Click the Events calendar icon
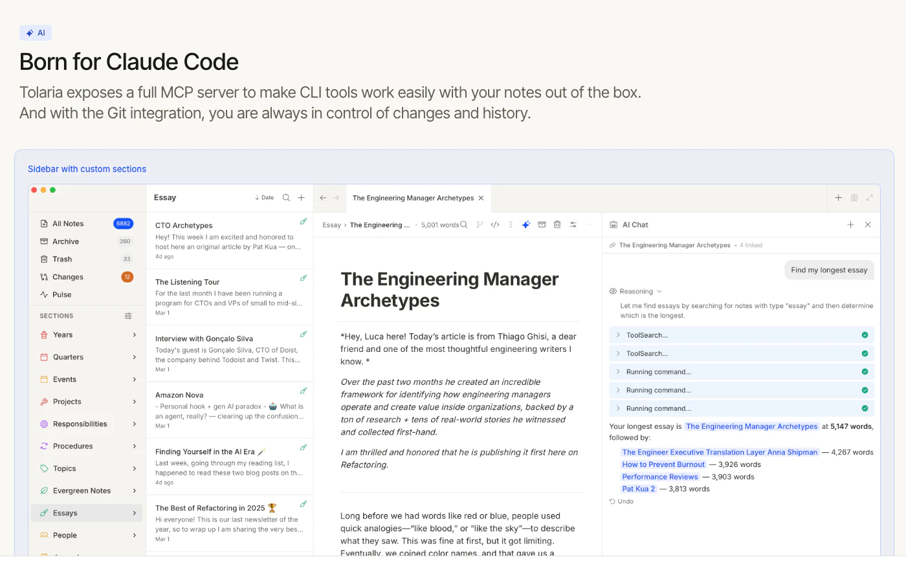This screenshot has height=588, width=906. coord(44,380)
